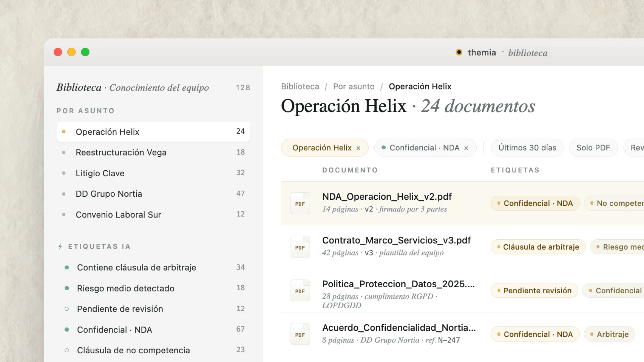The width and height of the screenshot is (644, 362).
Task: Click the Confidencial · NDA filter chip label
Action: (x=424, y=148)
